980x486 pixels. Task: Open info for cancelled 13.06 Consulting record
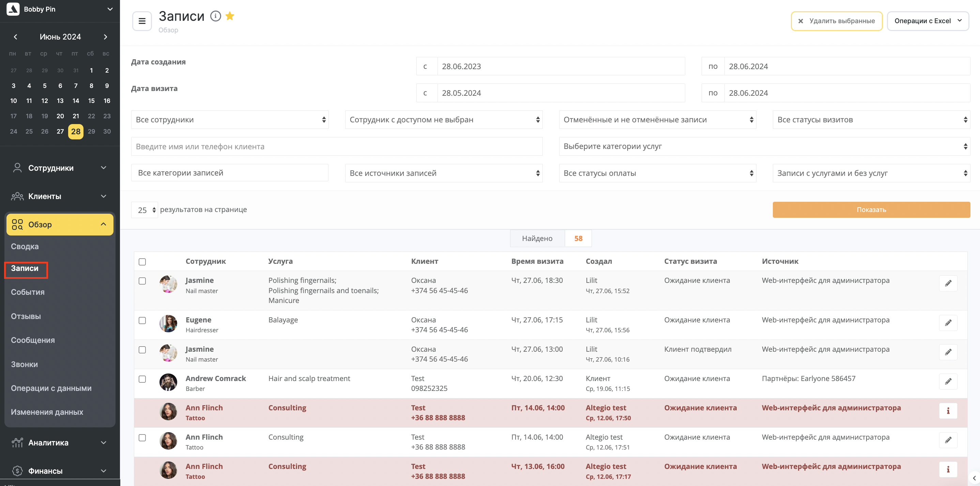coord(948,469)
